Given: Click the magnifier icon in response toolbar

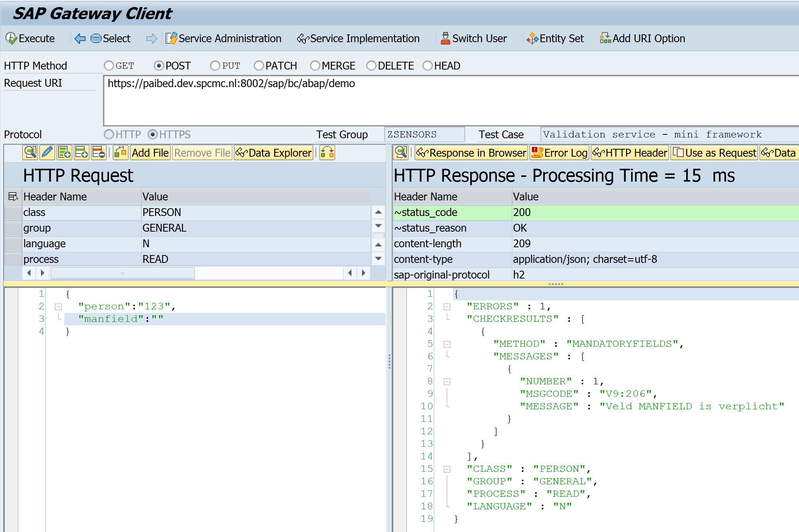Looking at the screenshot, I should pos(401,153).
